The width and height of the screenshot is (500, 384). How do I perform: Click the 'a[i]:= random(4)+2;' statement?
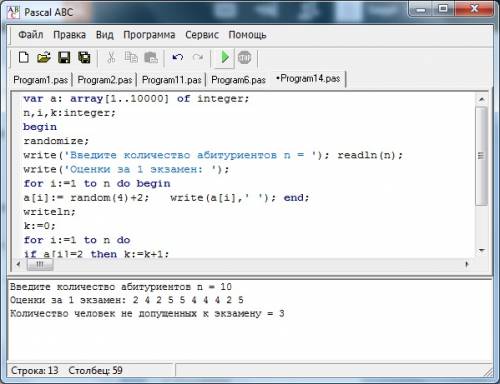[x=86, y=198]
